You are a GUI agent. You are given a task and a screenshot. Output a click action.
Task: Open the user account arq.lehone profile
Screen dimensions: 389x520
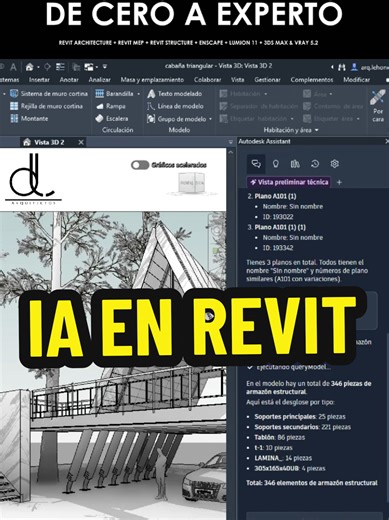click(370, 67)
